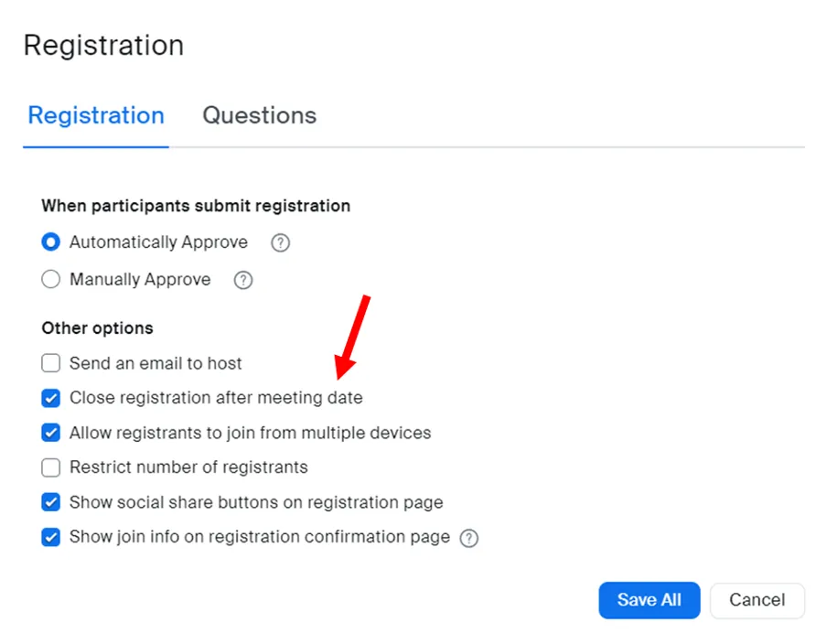Open the Registration tab
This screenshot has width=827, height=644.
tap(96, 115)
